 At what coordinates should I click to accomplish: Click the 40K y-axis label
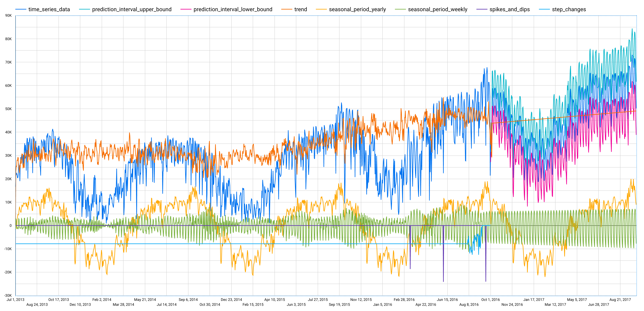click(x=8, y=132)
